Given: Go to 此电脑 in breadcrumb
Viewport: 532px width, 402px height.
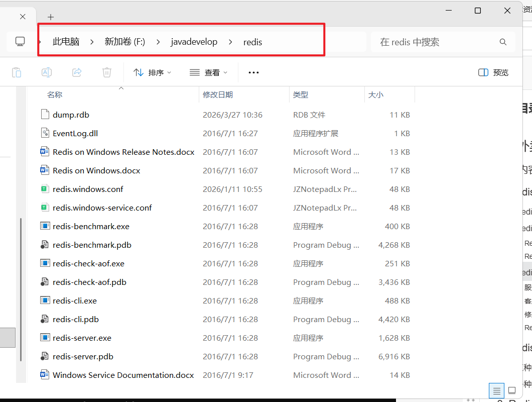Looking at the screenshot, I should coord(66,42).
